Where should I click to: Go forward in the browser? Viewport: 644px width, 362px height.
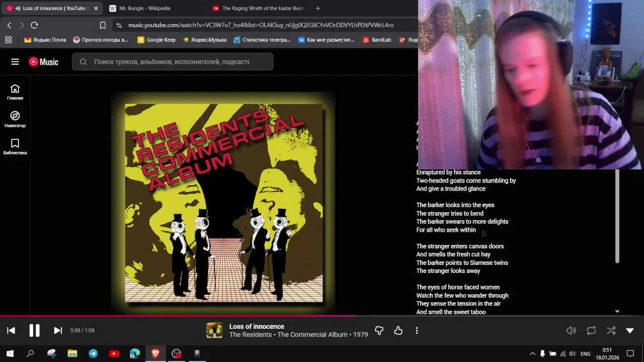point(22,25)
